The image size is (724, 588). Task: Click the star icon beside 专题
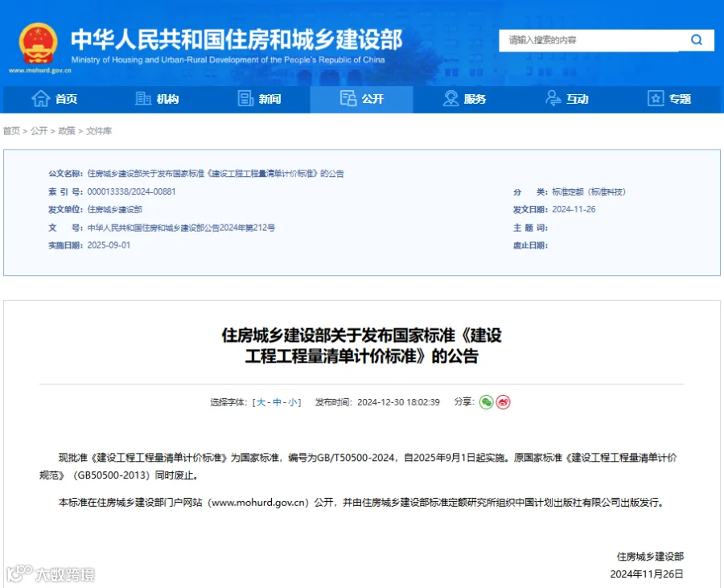[656, 98]
